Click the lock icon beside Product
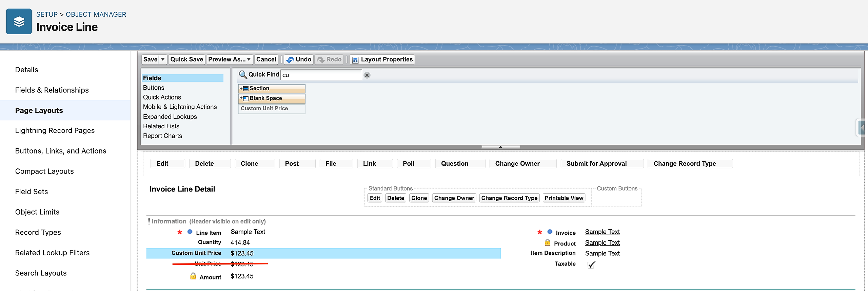 pyautogui.click(x=547, y=242)
